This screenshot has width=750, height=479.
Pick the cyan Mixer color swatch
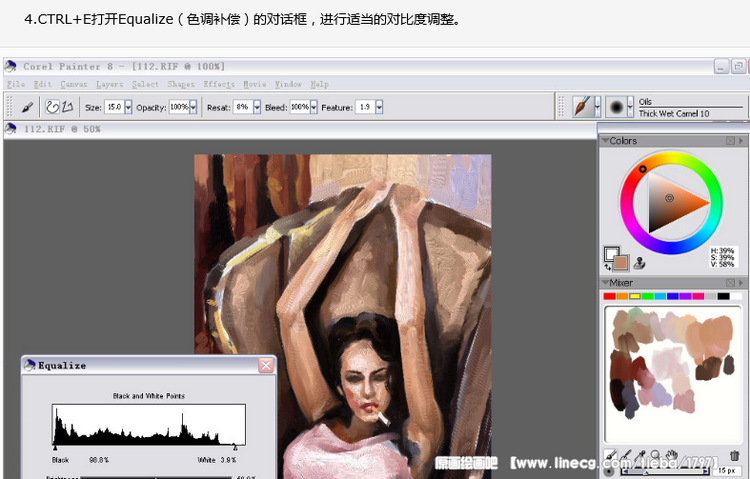(660, 297)
